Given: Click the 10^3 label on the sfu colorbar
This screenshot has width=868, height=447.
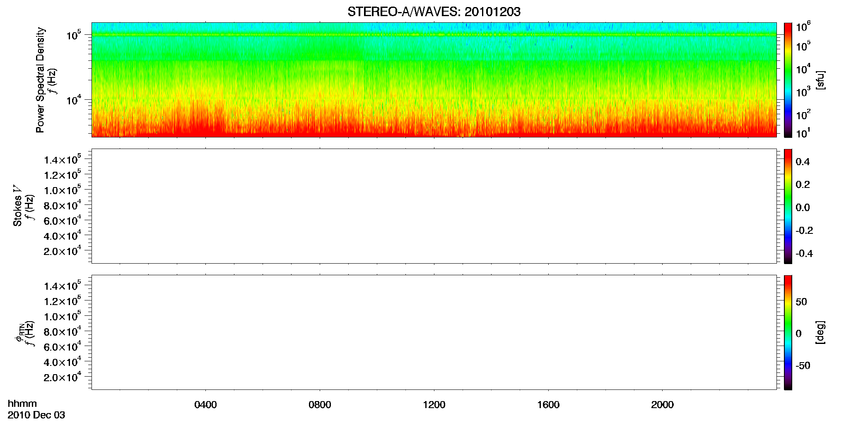Looking at the screenshot, I should click(803, 92).
